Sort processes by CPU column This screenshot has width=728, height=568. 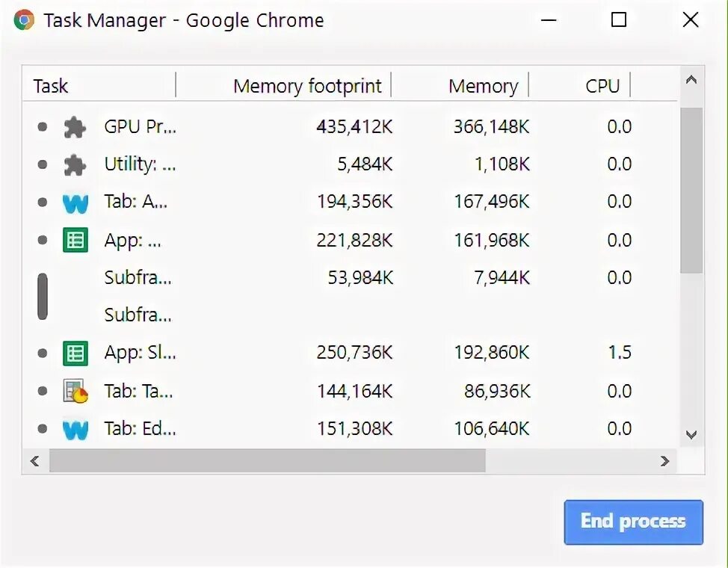click(602, 86)
